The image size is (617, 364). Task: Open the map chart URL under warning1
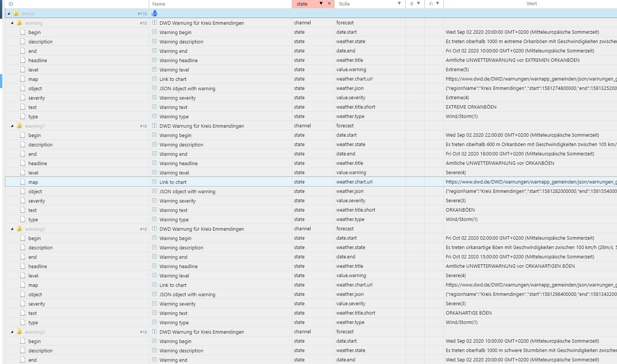[531, 182]
